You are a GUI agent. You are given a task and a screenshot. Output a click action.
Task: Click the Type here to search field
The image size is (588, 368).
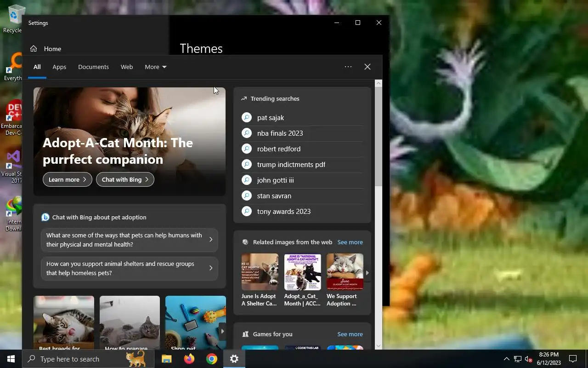point(89,359)
